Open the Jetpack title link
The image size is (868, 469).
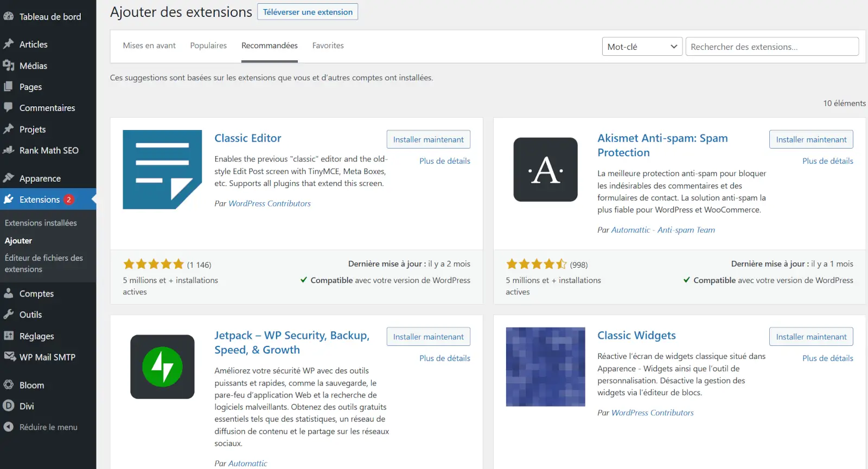pos(292,343)
